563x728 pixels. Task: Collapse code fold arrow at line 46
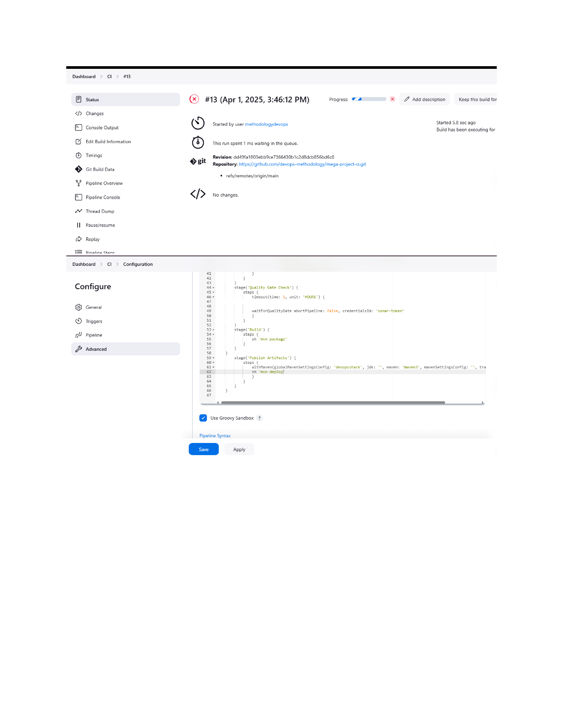pos(213,297)
